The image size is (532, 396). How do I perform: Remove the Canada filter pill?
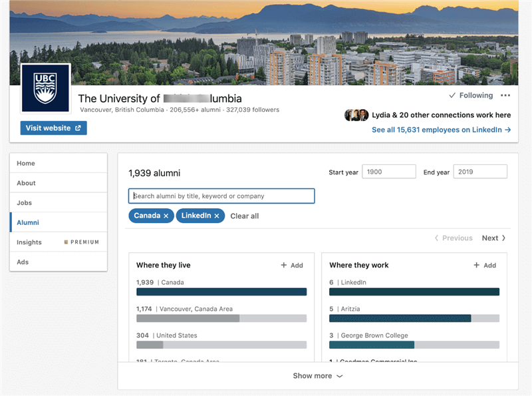click(166, 216)
